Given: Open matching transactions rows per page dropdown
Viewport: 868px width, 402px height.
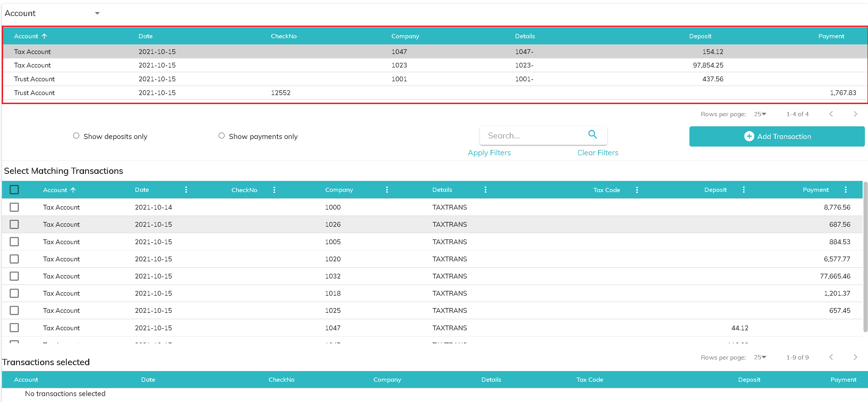Looking at the screenshot, I should 760,357.
